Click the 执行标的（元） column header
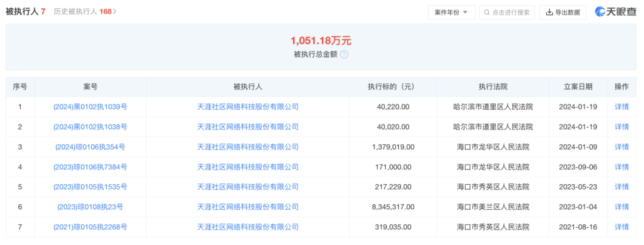The image size is (644, 245). tap(393, 86)
